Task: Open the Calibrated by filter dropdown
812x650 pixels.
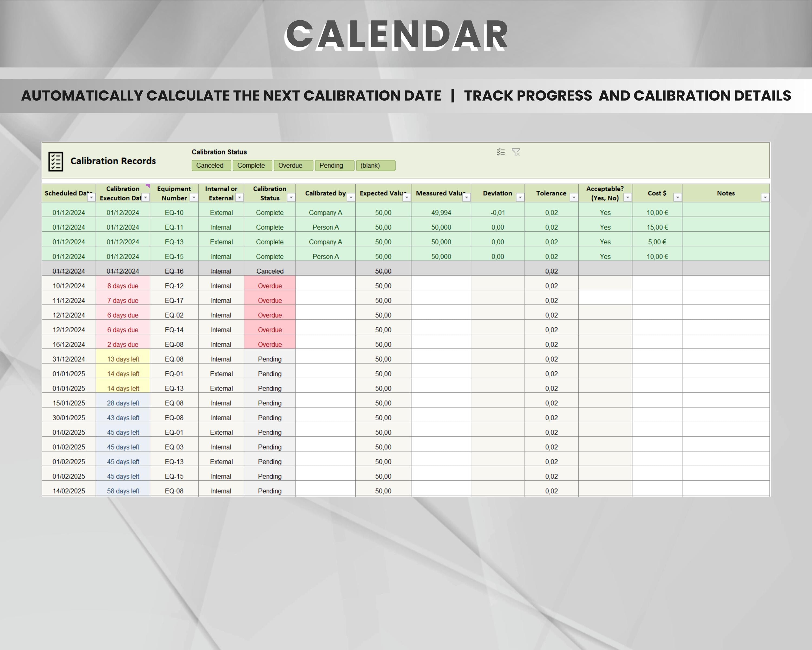Action: pos(351,197)
